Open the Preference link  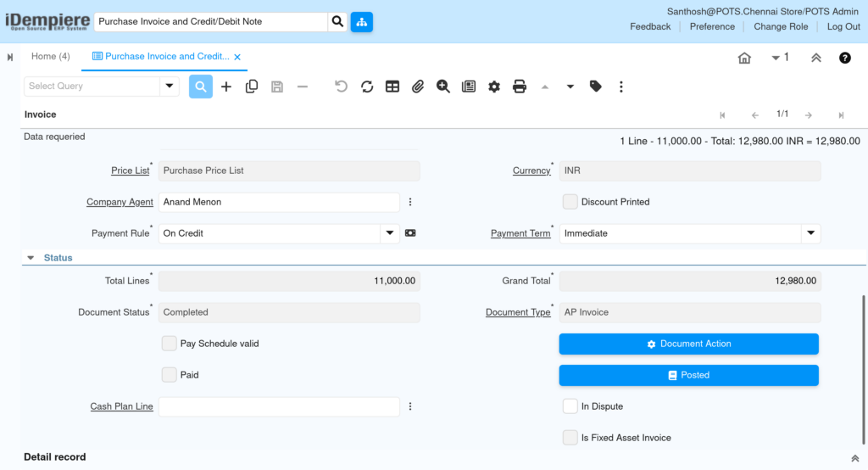pyautogui.click(x=712, y=26)
